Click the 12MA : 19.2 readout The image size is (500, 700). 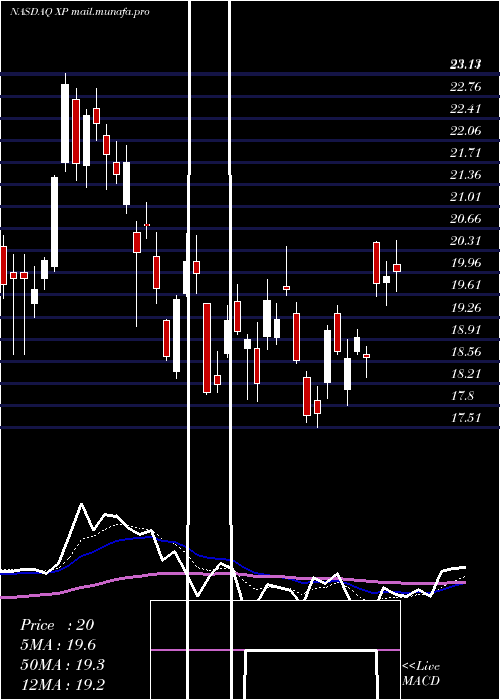62,684
